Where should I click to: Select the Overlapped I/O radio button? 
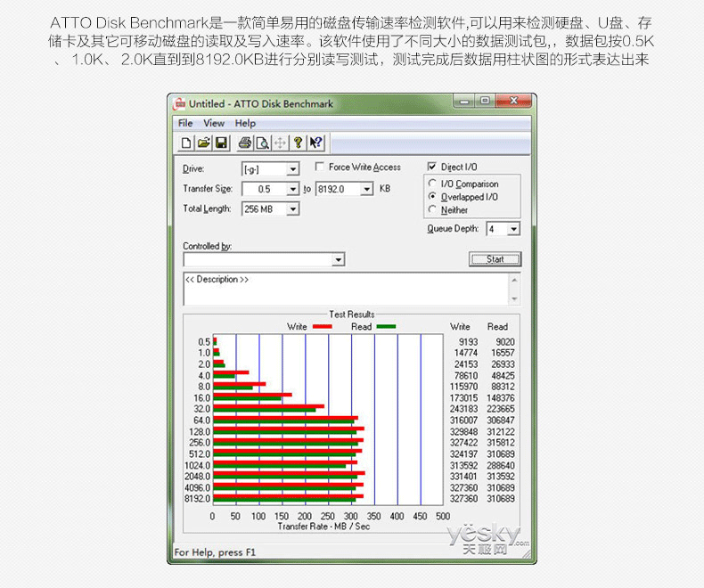coord(432,196)
